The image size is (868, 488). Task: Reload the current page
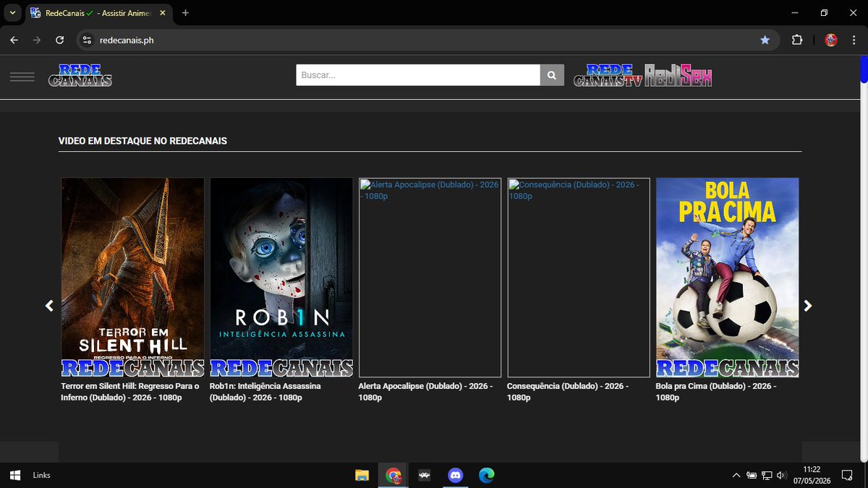(60, 40)
